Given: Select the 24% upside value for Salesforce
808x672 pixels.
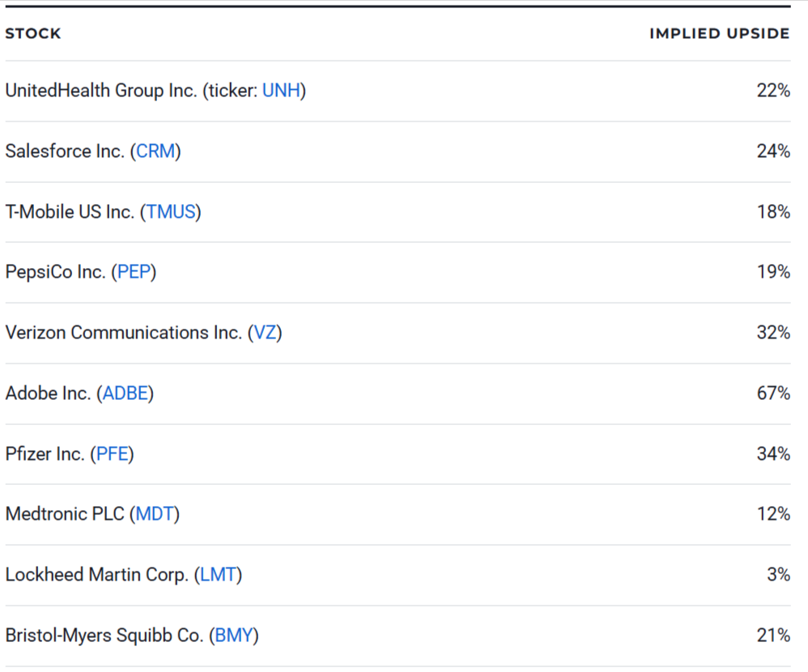Looking at the screenshot, I should [773, 151].
